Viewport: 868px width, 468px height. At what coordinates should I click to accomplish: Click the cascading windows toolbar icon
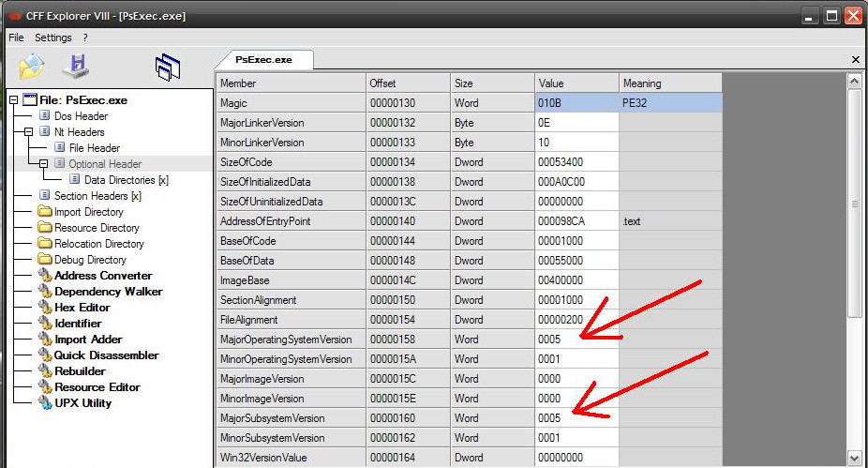coord(167,68)
